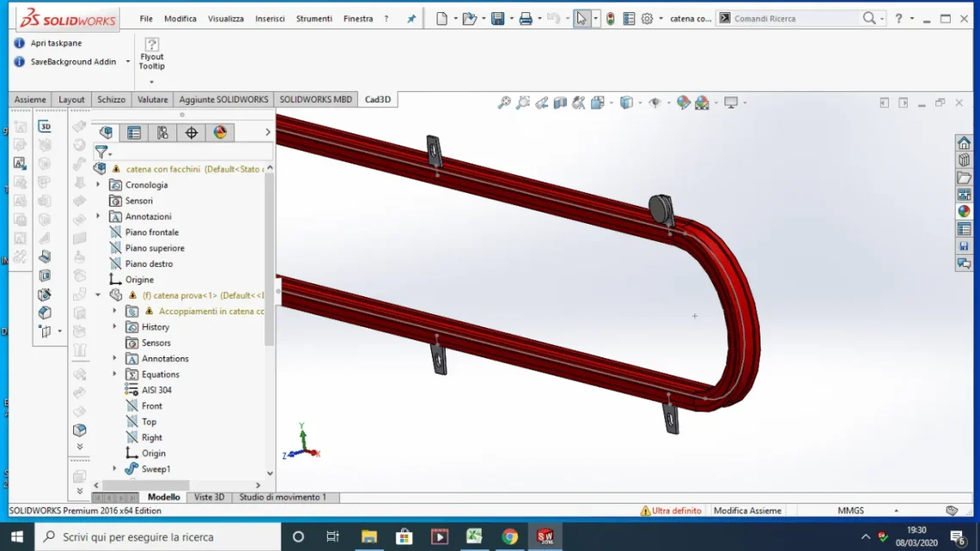This screenshot has width=980, height=551.
Task: Select the DimXpertManager crosshair tab
Action: (x=191, y=133)
